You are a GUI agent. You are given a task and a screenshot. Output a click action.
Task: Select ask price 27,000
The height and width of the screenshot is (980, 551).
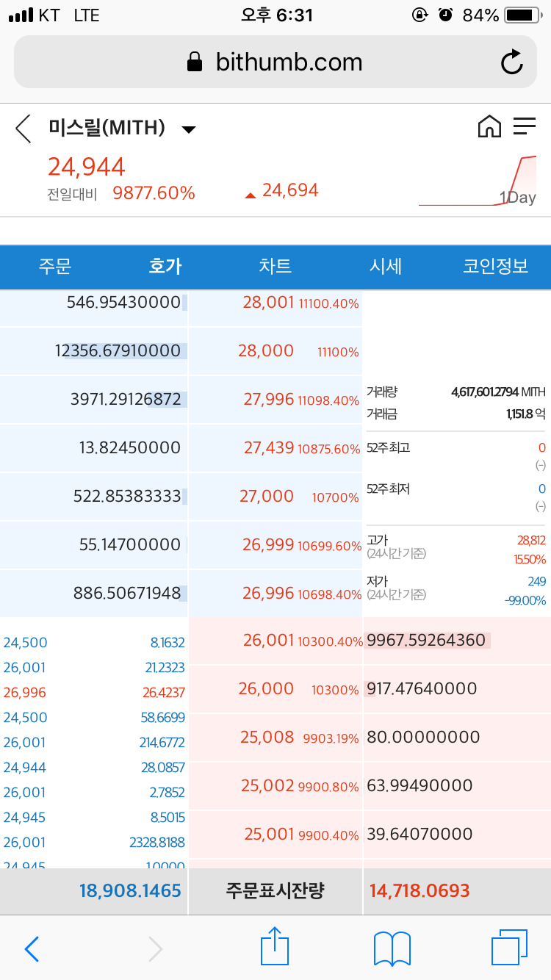[x=267, y=497]
